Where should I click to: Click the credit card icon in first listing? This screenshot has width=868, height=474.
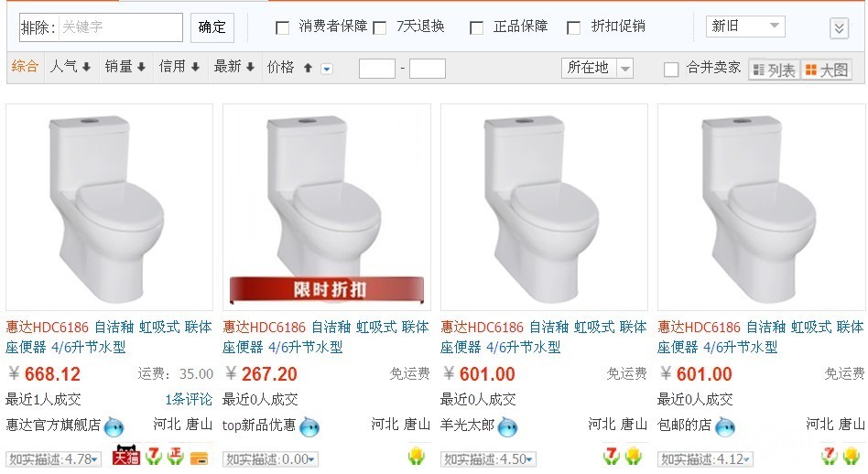pyautogui.click(x=199, y=458)
